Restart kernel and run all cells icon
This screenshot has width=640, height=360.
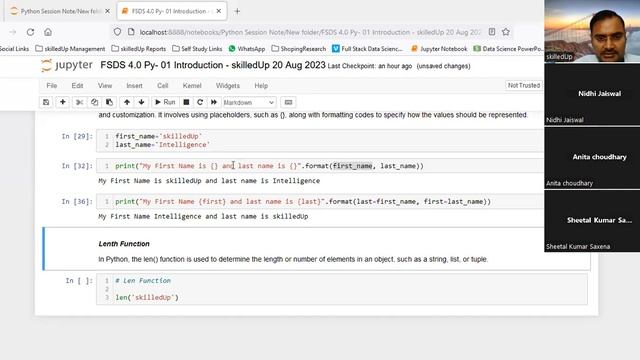pyautogui.click(x=214, y=102)
